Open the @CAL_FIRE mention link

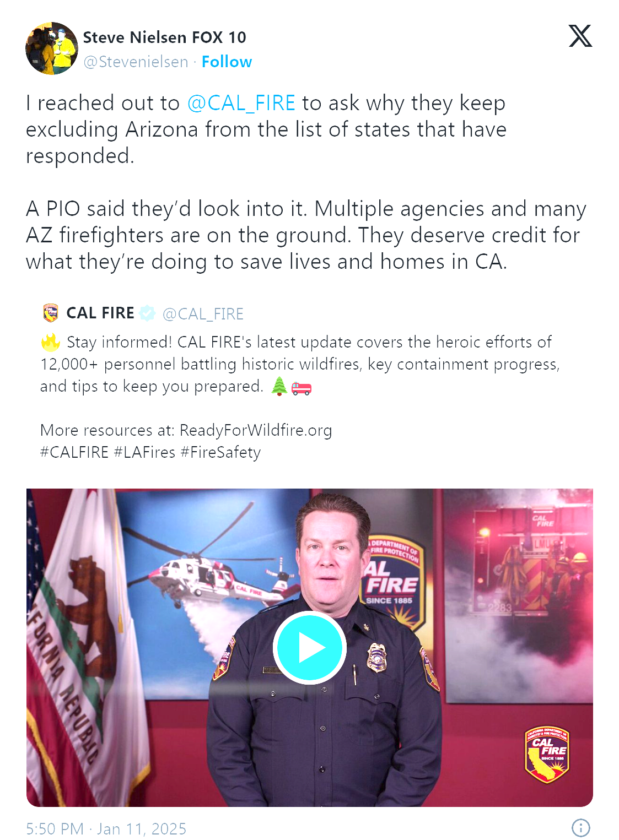tap(241, 103)
